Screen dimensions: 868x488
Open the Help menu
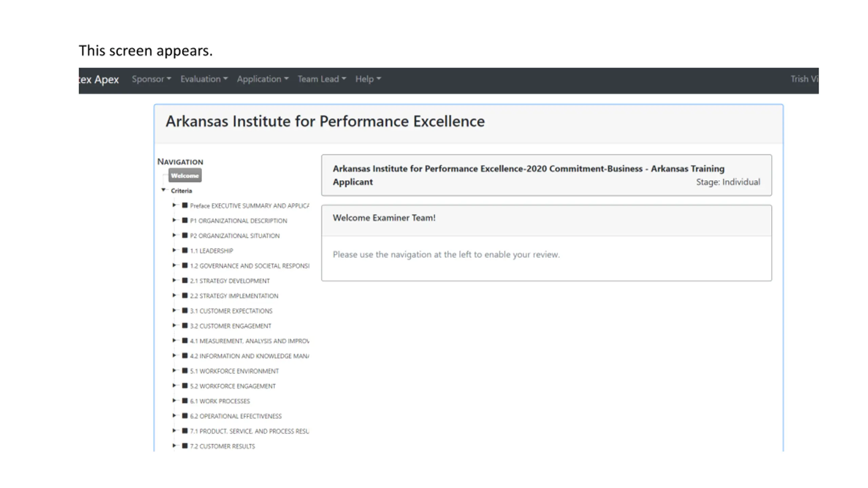point(368,79)
